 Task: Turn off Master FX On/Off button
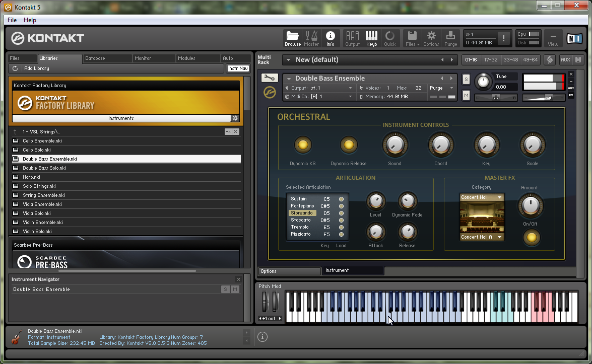[531, 237]
